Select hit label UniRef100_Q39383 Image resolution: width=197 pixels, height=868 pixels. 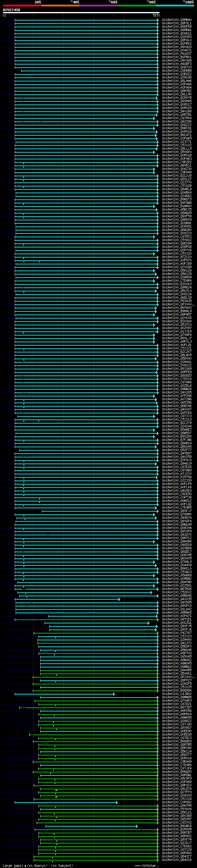tap(177, 37)
